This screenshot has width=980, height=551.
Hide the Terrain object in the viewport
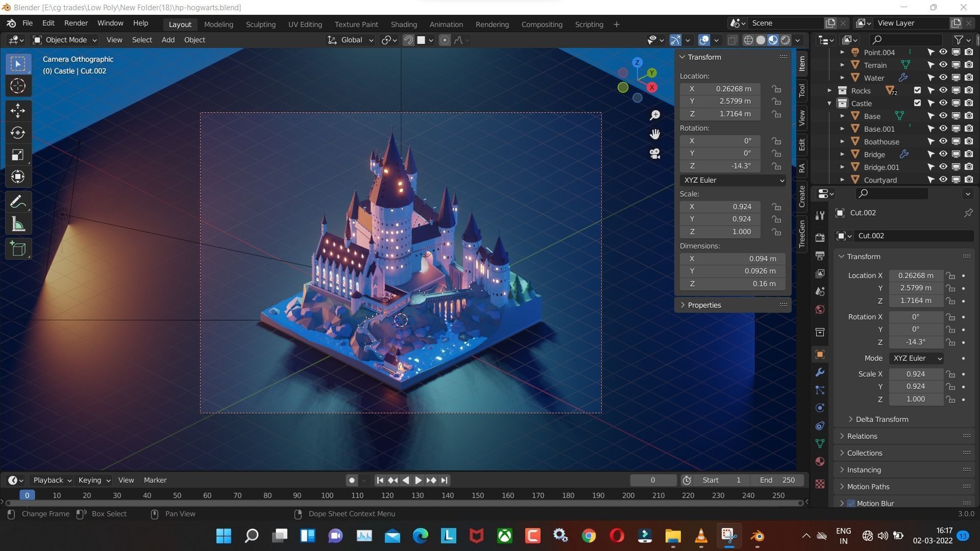click(943, 65)
